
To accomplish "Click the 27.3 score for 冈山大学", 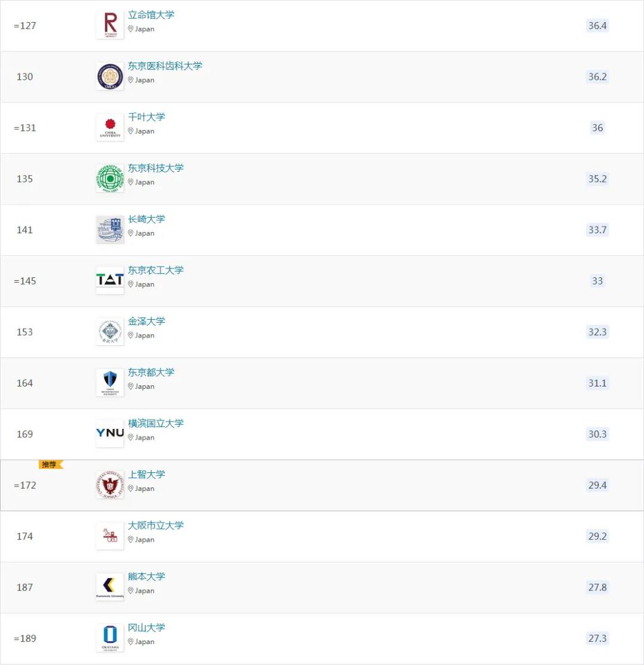I will [597, 638].
